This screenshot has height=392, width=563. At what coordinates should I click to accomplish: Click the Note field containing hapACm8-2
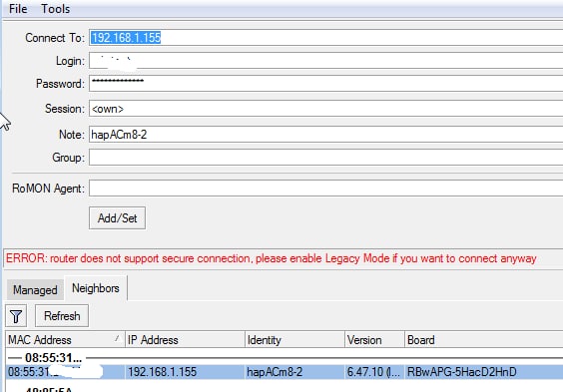325,135
